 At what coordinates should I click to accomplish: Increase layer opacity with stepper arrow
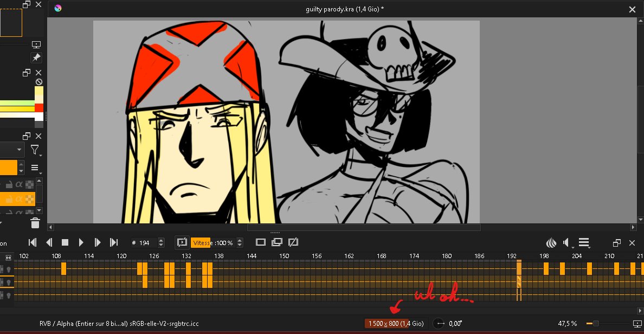click(21, 164)
